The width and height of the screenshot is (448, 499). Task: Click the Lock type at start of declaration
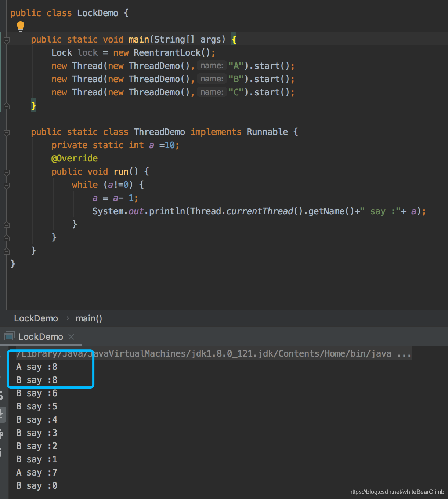point(62,53)
